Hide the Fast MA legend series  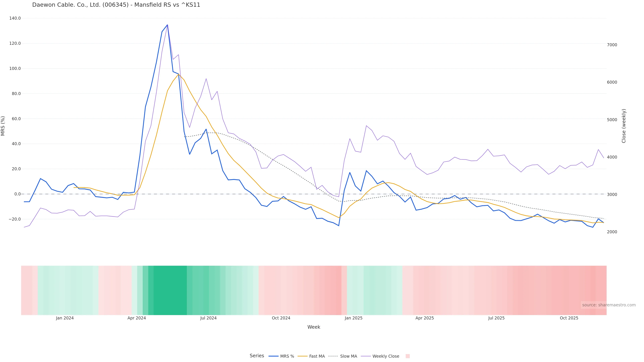[317, 356]
